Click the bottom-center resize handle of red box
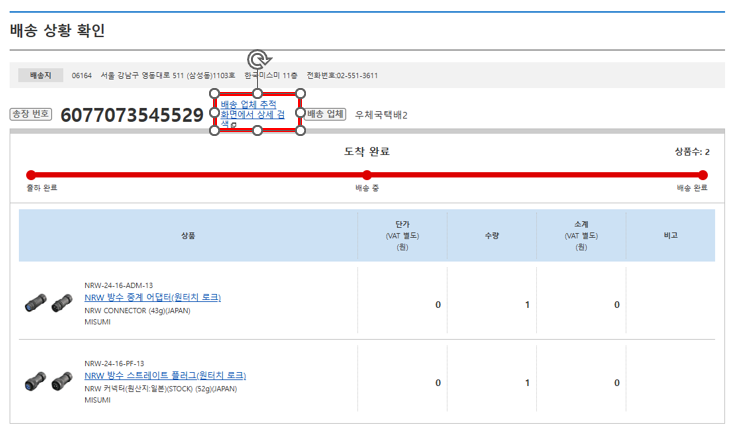 pos(257,131)
